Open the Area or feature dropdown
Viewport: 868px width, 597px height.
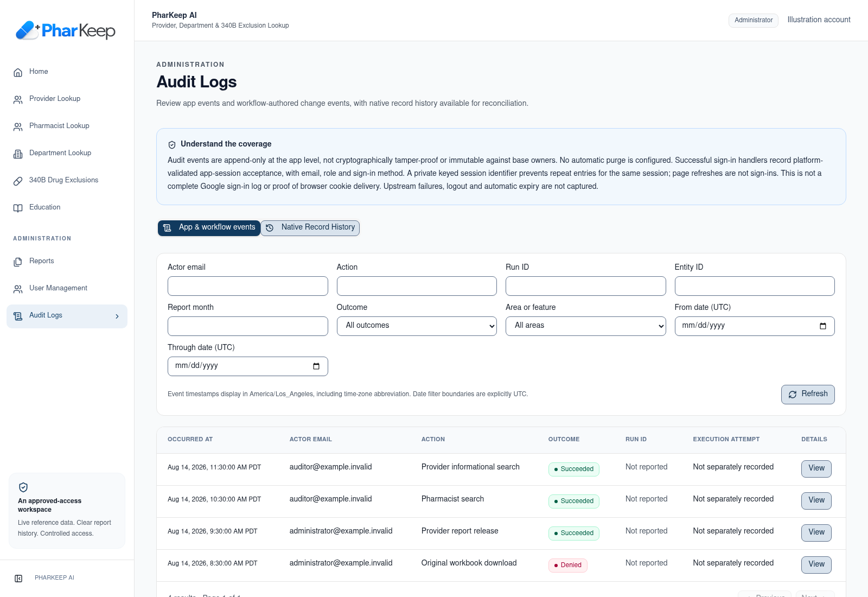tap(586, 326)
